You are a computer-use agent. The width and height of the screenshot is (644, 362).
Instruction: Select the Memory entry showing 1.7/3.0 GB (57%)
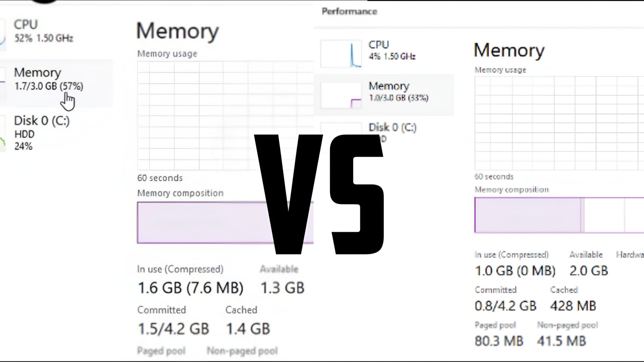click(48, 79)
